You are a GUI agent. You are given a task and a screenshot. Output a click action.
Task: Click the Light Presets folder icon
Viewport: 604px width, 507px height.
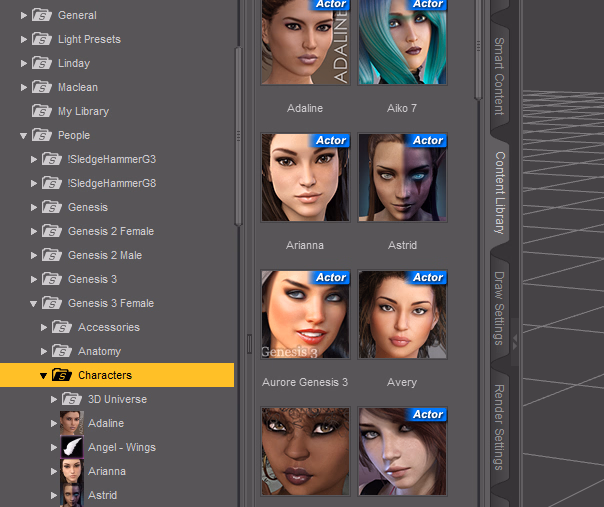pyautogui.click(x=42, y=39)
